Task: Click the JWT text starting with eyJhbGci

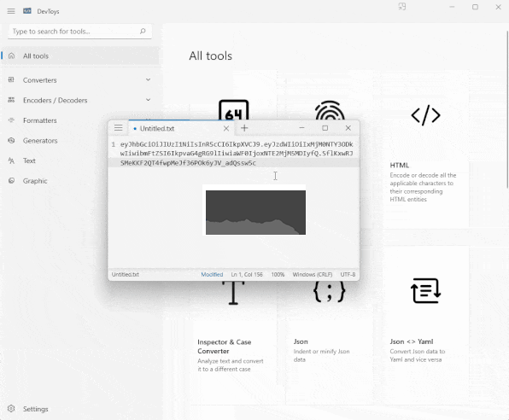Action: click(237, 153)
